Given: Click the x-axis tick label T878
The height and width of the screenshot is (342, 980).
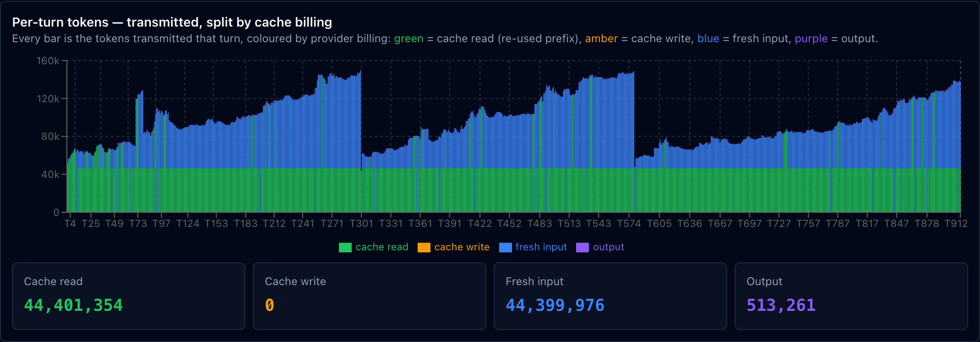Looking at the screenshot, I should coord(927,223).
